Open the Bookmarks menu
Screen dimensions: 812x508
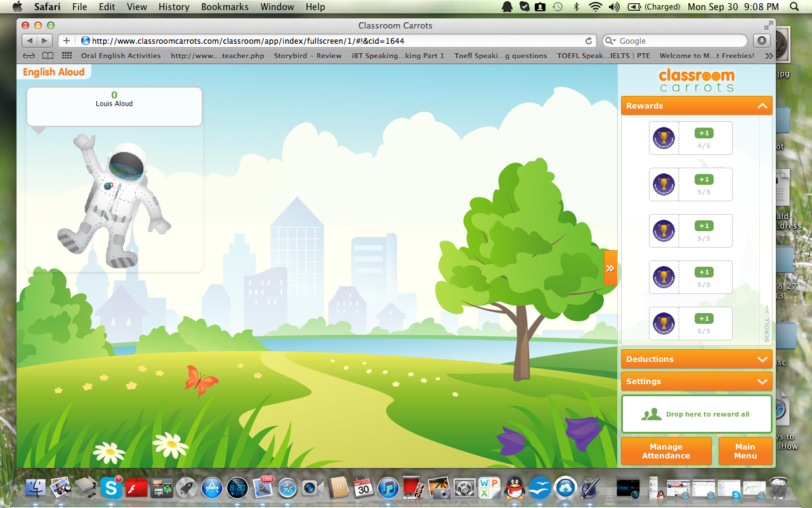(225, 7)
